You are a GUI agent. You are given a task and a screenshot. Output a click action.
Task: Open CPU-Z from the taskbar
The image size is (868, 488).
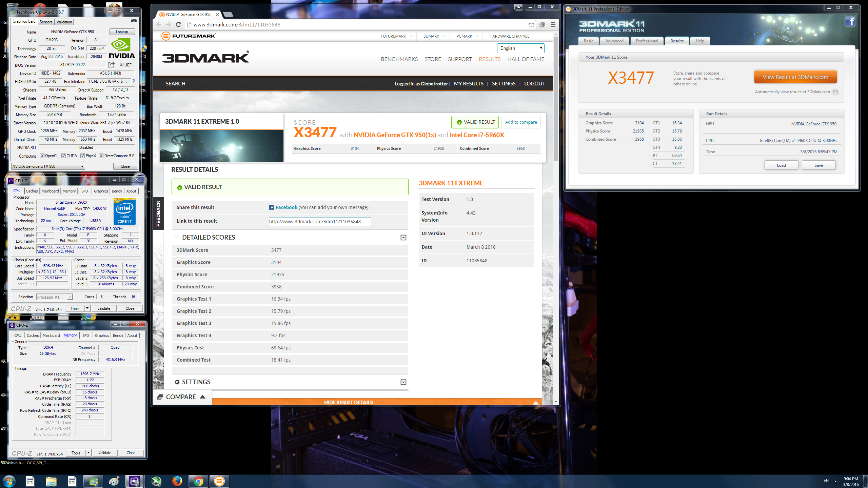[135, 481]
